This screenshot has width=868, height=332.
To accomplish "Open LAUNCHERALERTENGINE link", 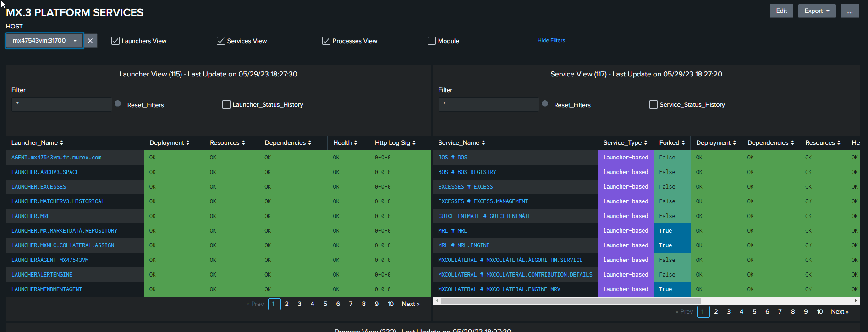I will click(42, 274).
